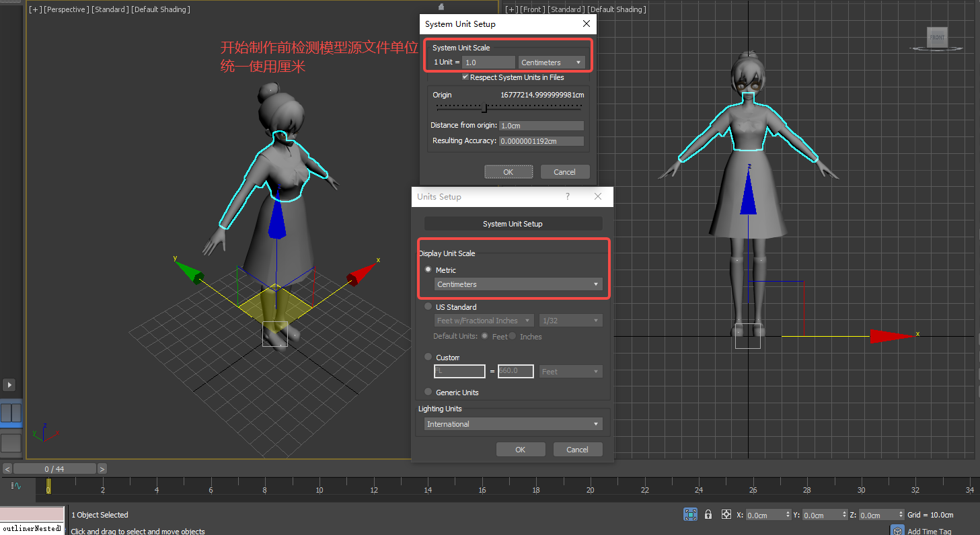Open the 1/32 fraction dropdown
This screenshot has height=535, width=980.
[571, 321]
